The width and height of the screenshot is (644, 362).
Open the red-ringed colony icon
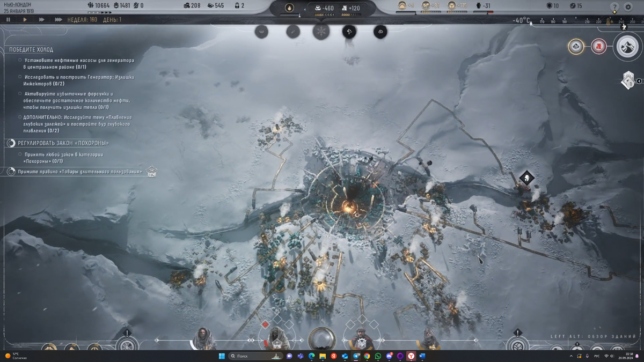tap(598, 47)
